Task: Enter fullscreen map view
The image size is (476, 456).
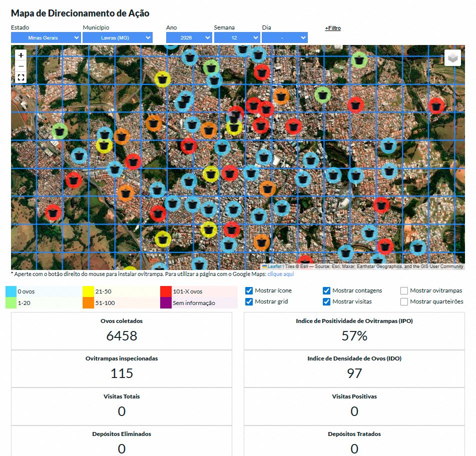Action: tap(21, 77)
